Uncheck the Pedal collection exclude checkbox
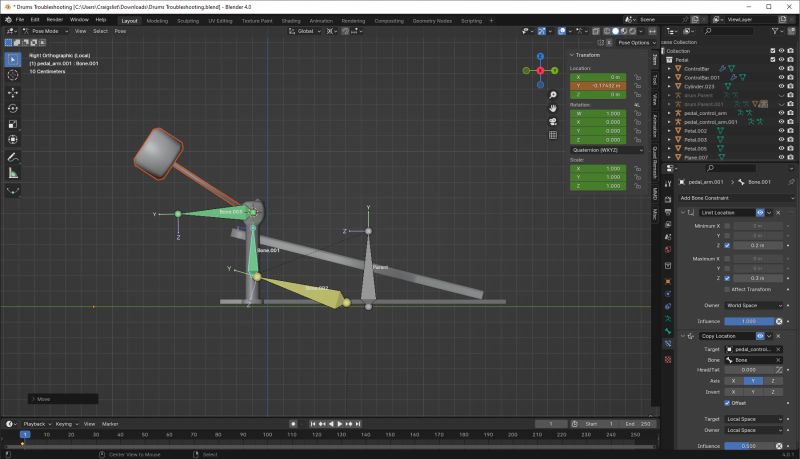800x459 pixels. [x=772, y=60]
